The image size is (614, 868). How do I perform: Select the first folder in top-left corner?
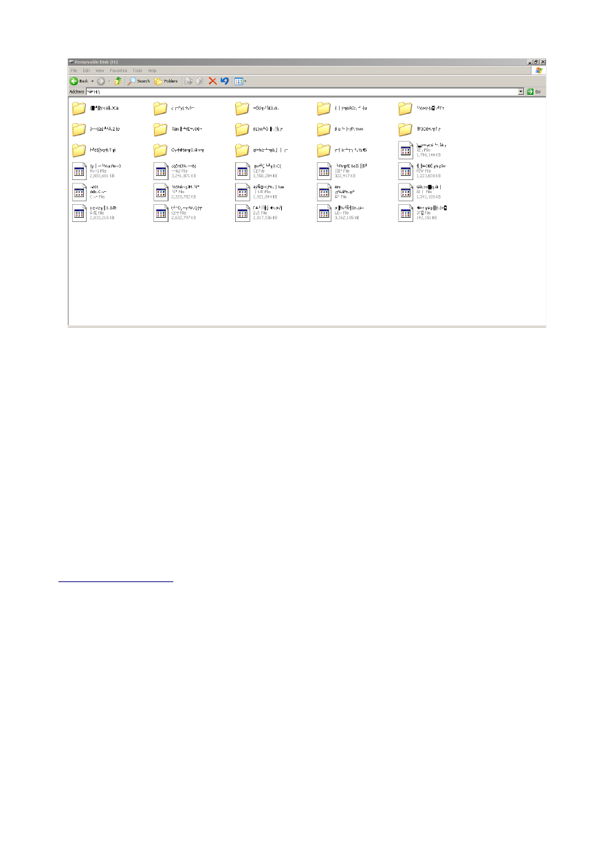point(79,109)
